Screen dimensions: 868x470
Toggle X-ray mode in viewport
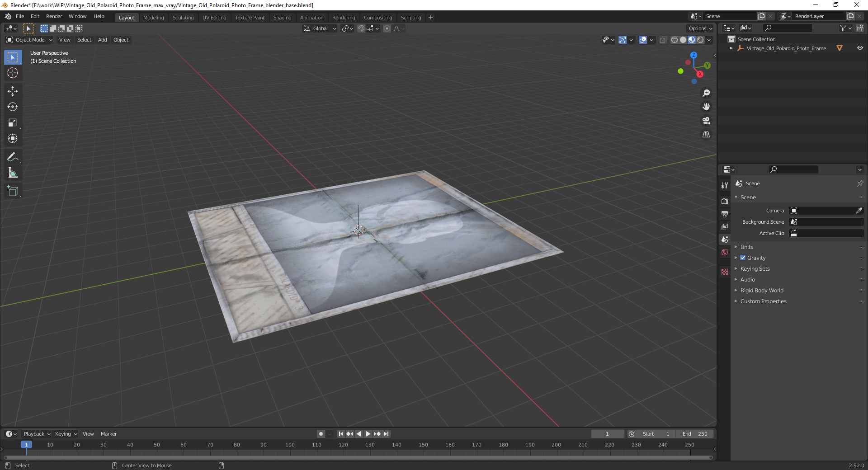(x=663, y=40)
